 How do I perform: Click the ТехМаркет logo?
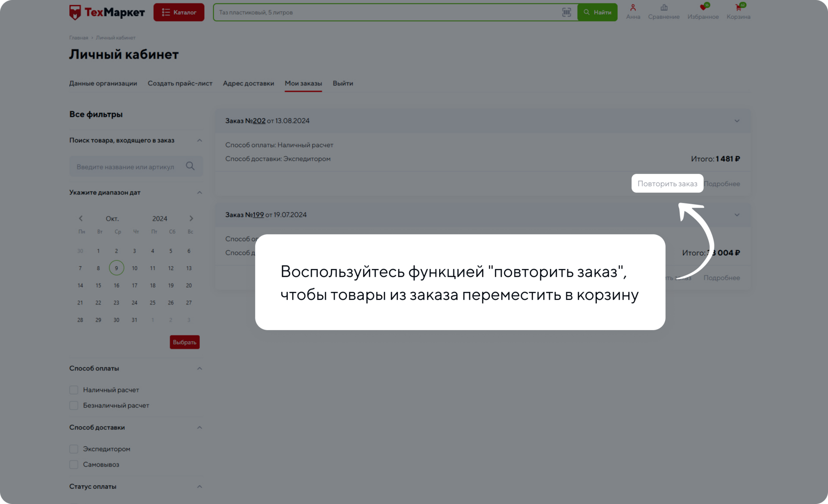point(107,12)
